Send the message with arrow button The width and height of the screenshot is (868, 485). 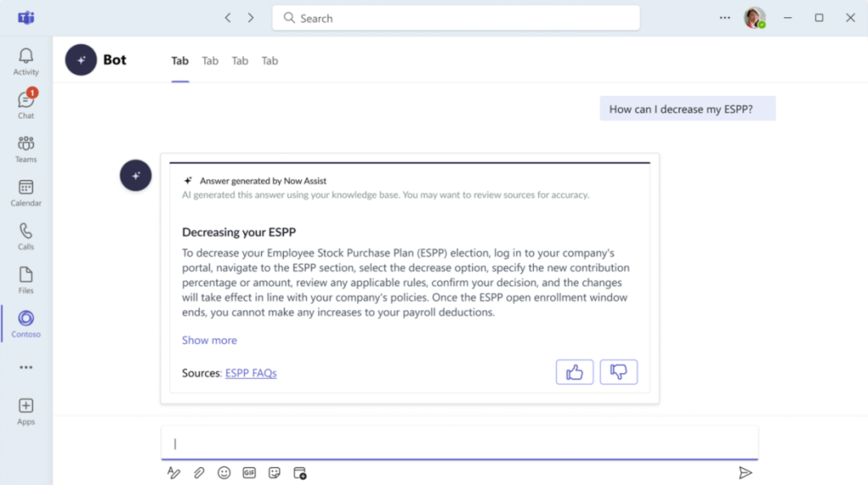[x=745, y=472]
